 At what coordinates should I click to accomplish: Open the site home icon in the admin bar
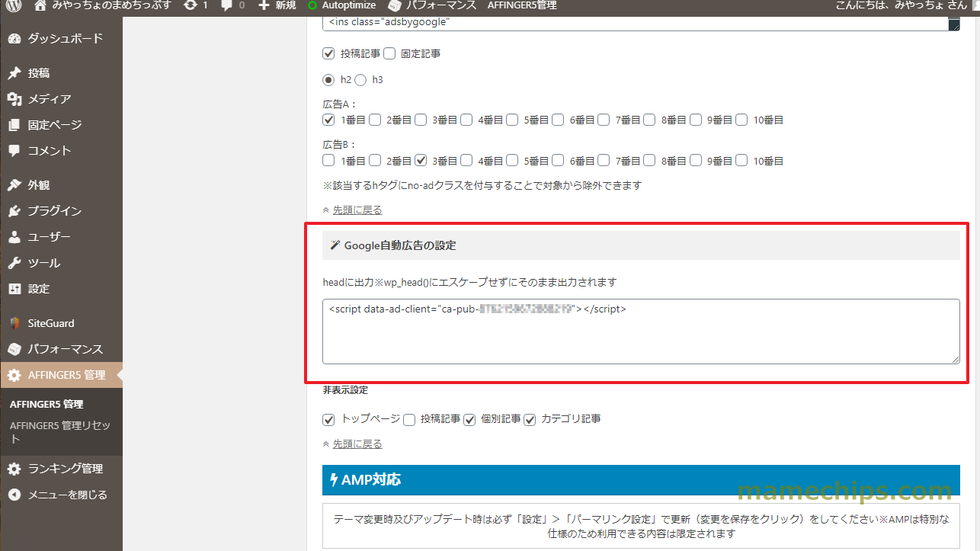tap(40, 5)
